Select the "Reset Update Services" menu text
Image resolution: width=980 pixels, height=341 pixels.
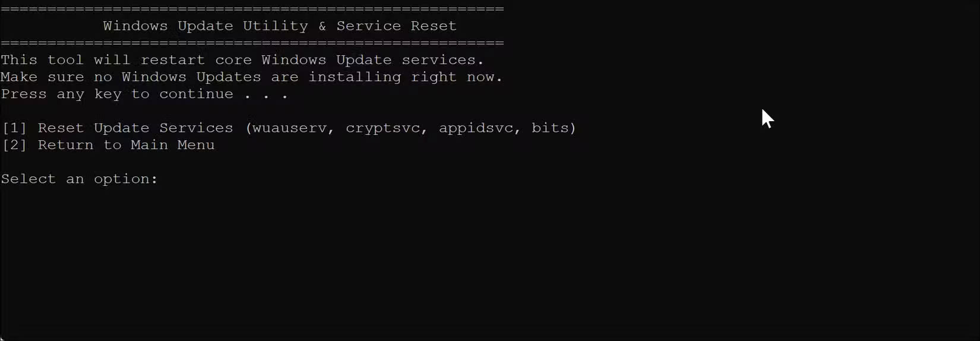[x=135, y=128]
